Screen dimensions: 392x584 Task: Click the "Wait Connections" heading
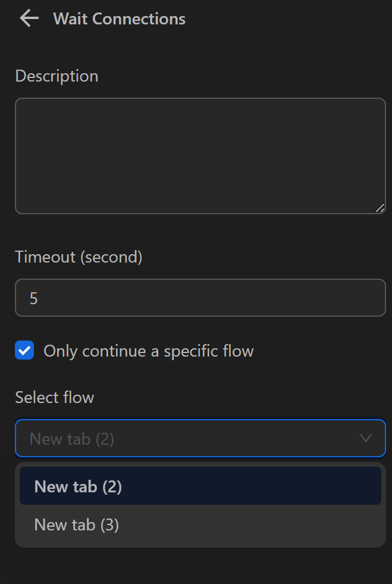click(x=119, y=18)
